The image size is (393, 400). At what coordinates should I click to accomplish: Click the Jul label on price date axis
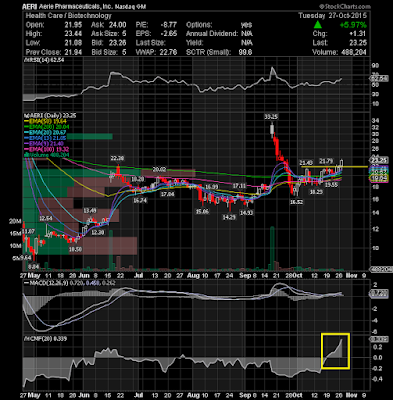tap(139, 276)
